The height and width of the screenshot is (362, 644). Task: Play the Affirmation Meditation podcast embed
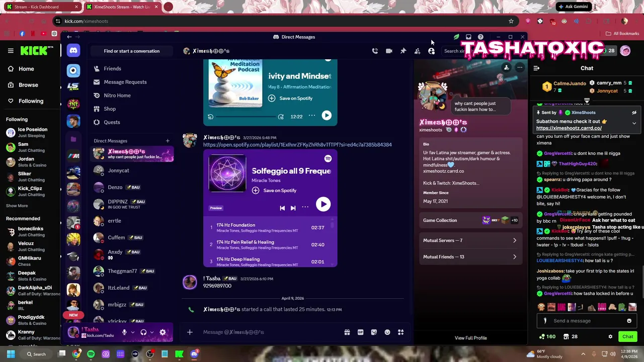click(327, 115)
